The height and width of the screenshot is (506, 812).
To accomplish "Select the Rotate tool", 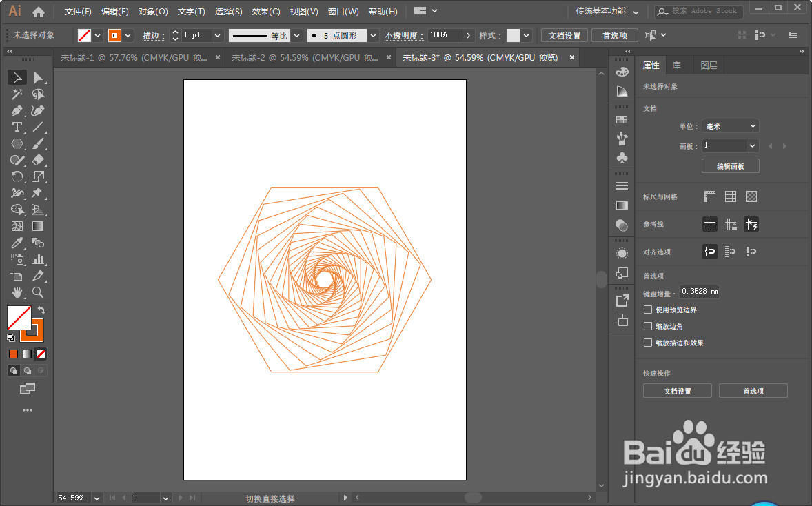I will click(x=17, y=176).
